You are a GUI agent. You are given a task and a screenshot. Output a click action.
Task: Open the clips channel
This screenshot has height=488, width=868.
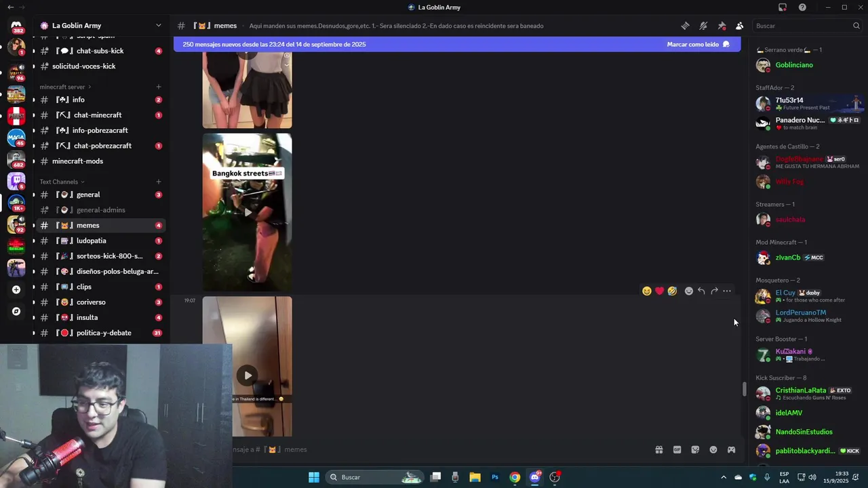click(100, 287)
